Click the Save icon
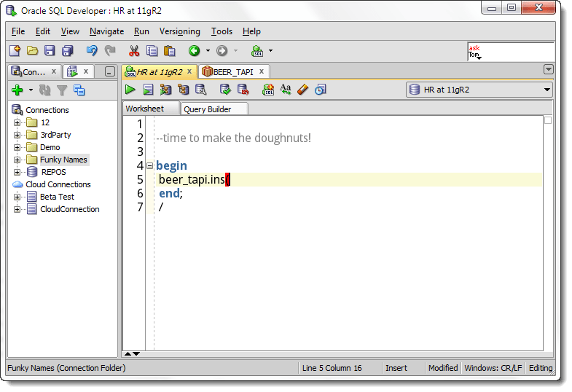Image resolution: width=572 pixels, height=392 pixels. click(x=50, y=51)
